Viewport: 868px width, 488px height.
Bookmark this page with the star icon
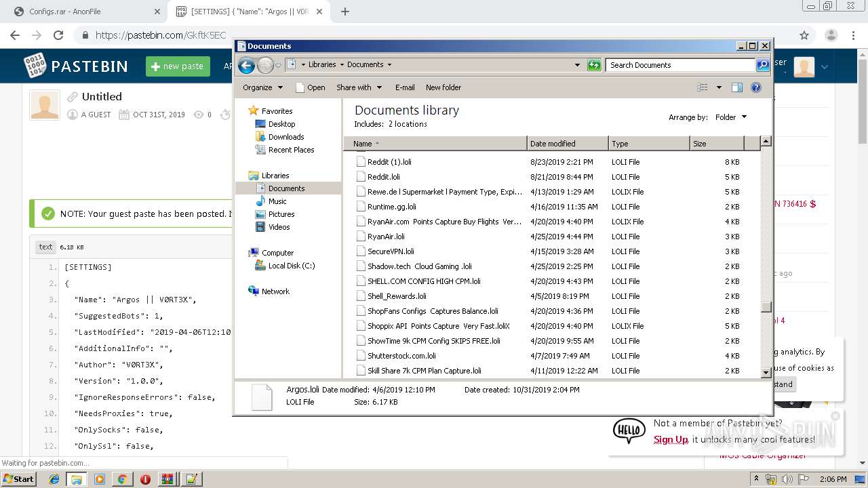pyautogui.click(x=804, y=35)
